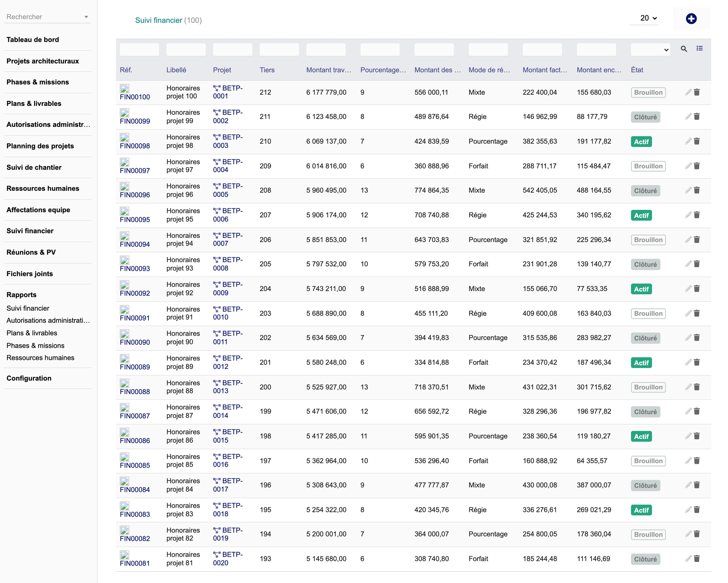This screenshot has height=583, width=728.
Task: Edit row FIN00098 with pencil icon
Action: click(x=688, y=141)
